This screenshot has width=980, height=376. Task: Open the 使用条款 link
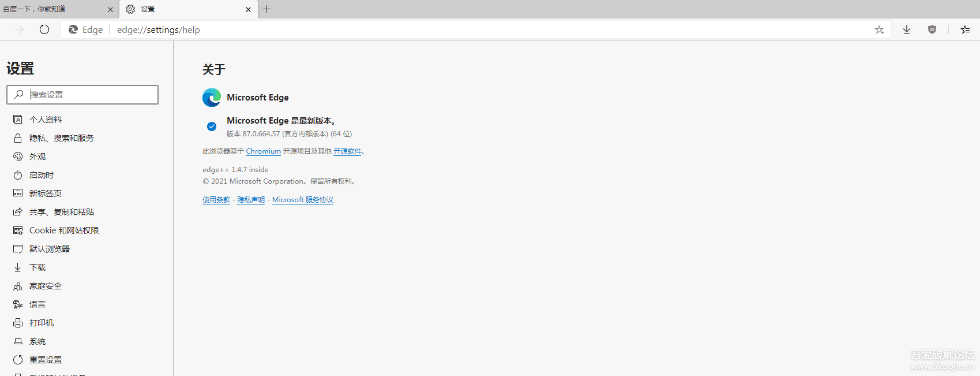click(216, 200)
